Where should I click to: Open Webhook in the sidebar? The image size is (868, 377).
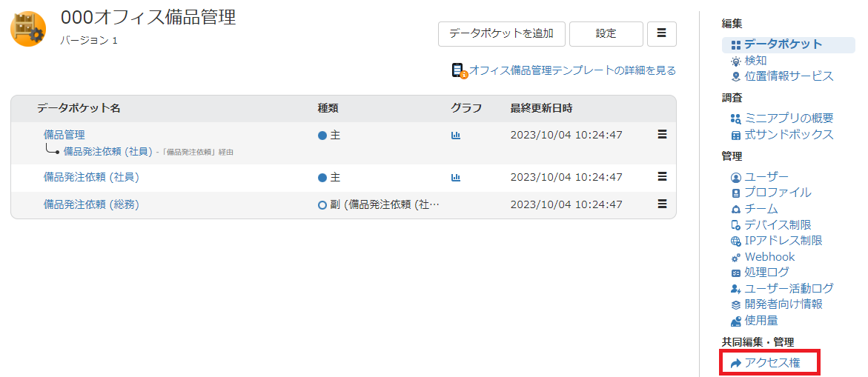[x=769, y=257]
